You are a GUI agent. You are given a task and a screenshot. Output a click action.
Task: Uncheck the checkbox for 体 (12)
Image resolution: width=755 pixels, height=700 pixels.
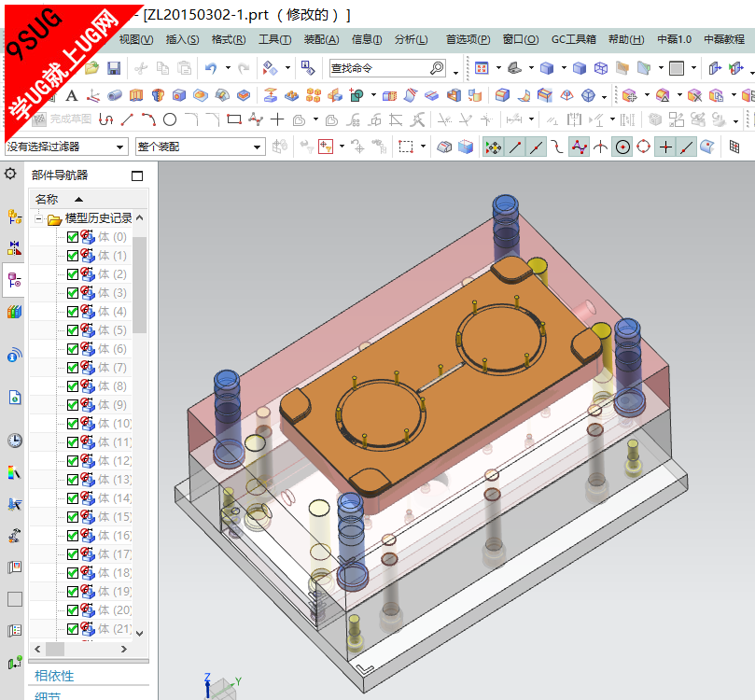(x=73, y=461)
